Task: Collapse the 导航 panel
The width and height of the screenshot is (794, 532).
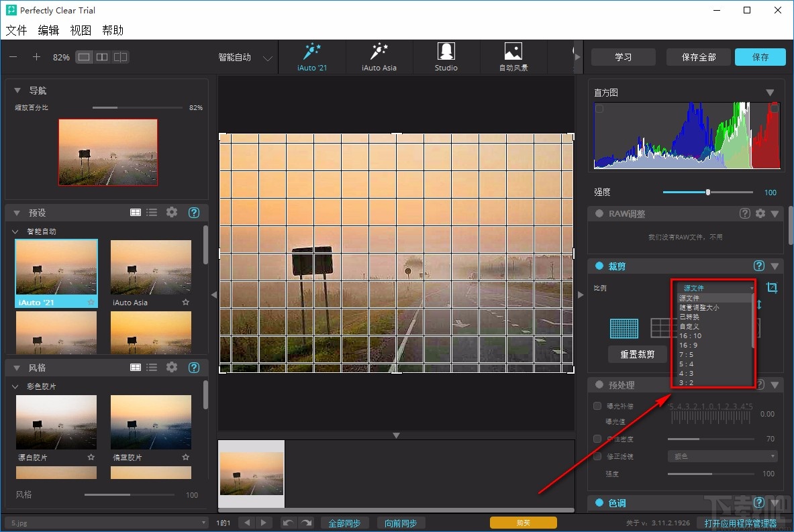Action: click(17, 91)
